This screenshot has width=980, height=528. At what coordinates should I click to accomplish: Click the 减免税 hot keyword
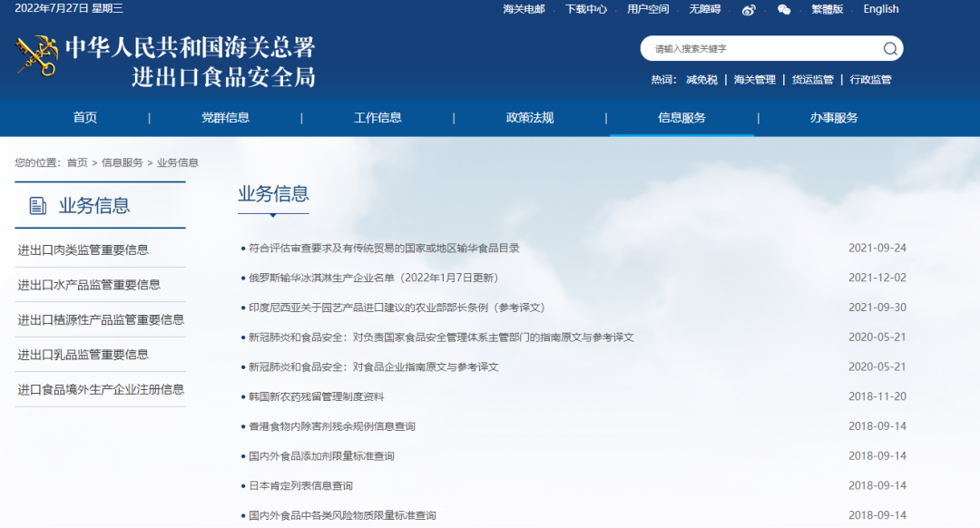click(701, 80)
